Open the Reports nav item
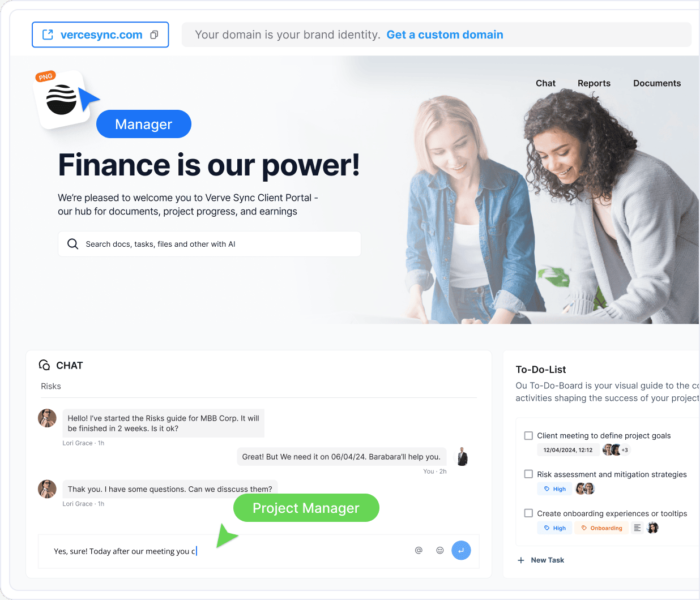700x600 pixels. [594, 83]
